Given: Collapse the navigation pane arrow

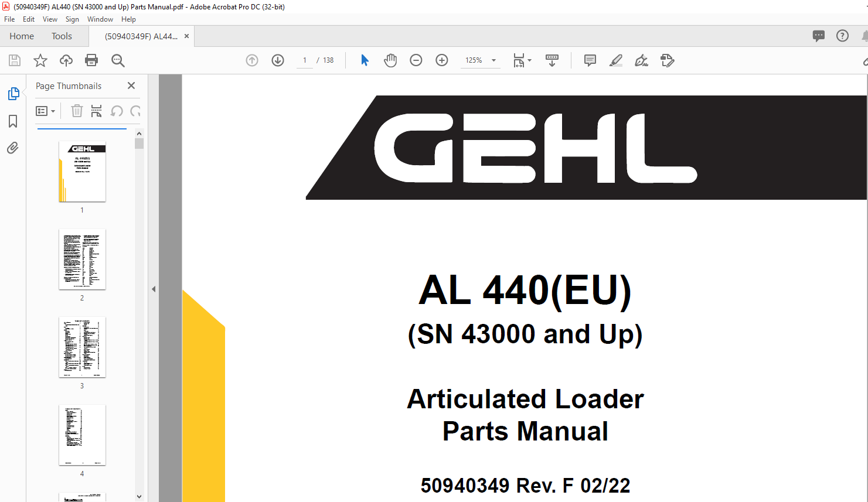Looking at the screenshot, I should [154, 289].
